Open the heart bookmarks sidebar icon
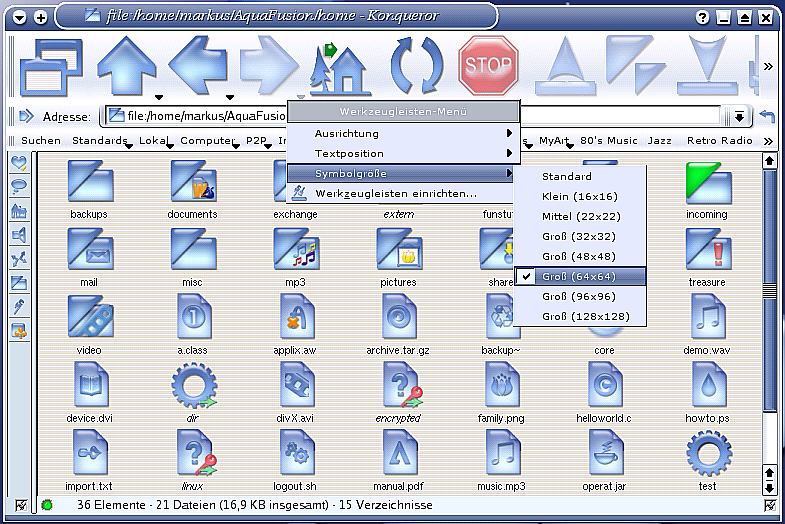This screenshot has width=785, height=524. coord(19,163)
